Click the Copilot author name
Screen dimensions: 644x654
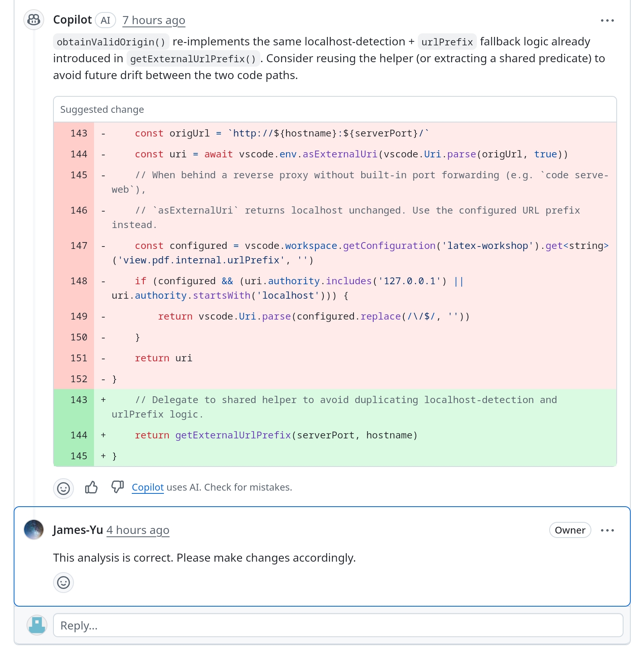click(72, 20)
